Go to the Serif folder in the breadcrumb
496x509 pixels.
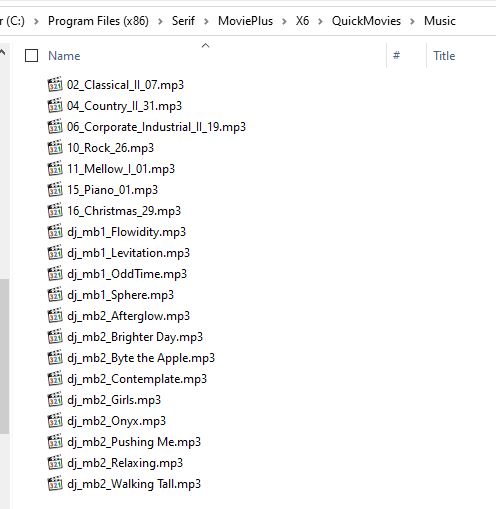click(x=183, y=21)
